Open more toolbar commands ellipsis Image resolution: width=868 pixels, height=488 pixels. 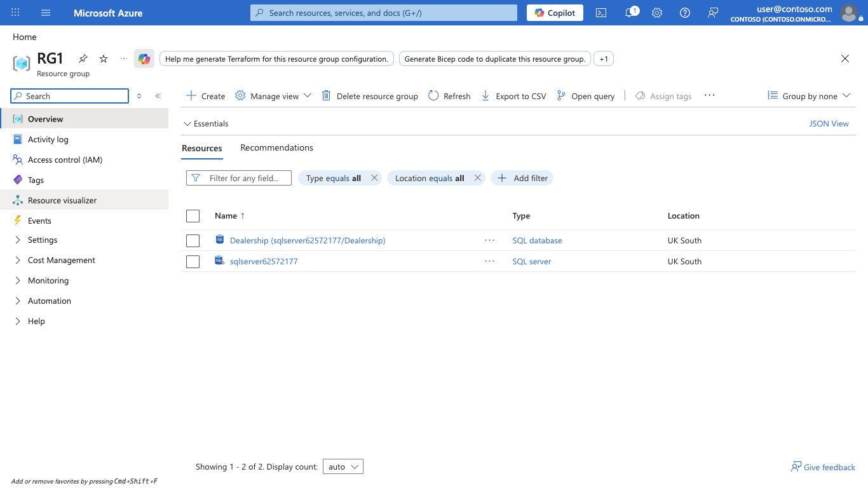click(710, 95)
